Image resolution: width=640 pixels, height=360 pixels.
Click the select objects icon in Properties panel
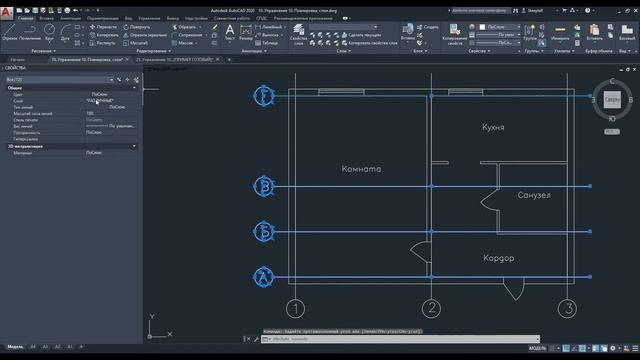tap(127, 80)
